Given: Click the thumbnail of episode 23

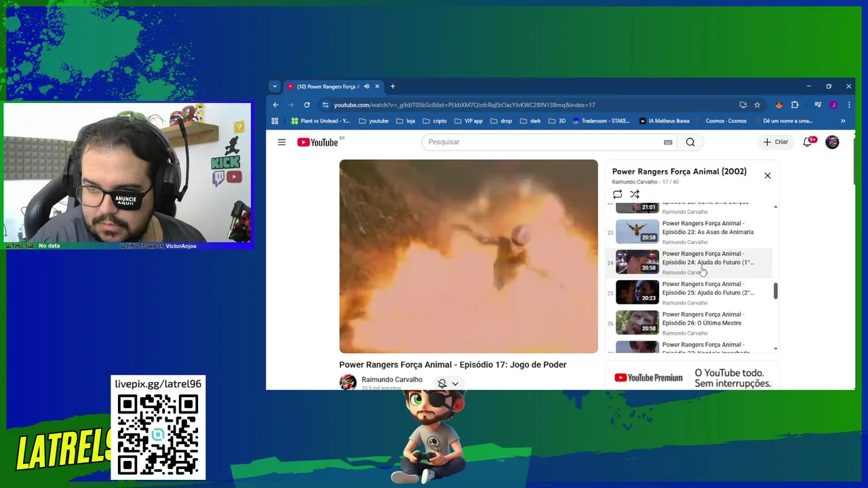Looking at the screenshot, I should point(637,232).
